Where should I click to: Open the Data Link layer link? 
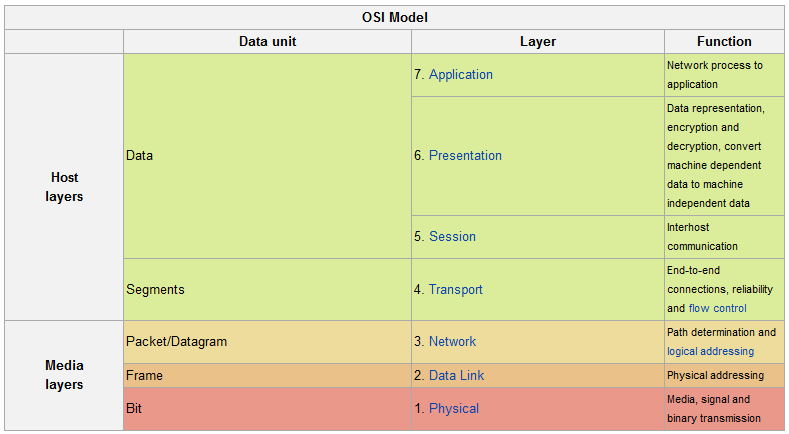[x=459, y=376]
